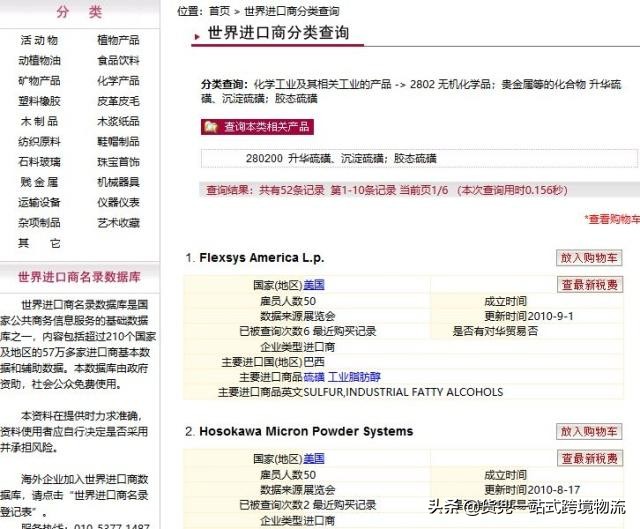
Task: Open the 仪器仪表 category
Action: [x=118, y=202]
